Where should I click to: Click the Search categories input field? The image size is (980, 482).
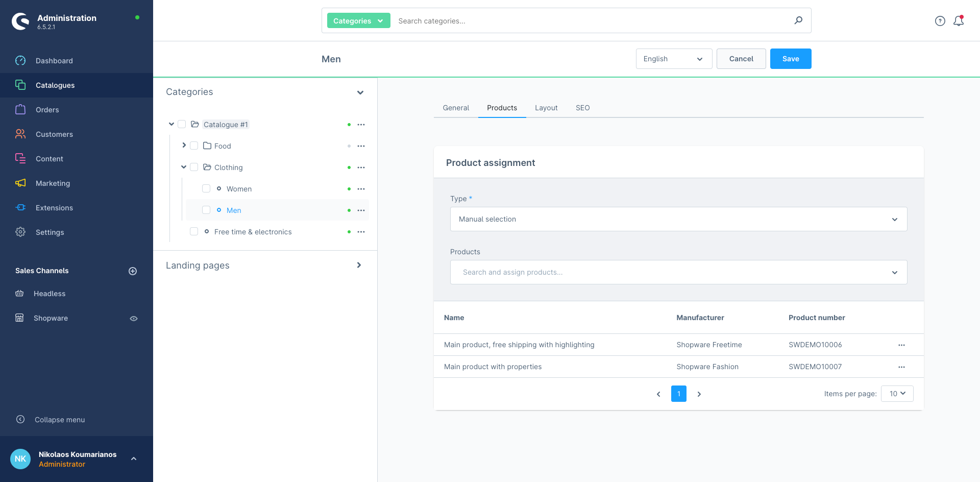click(x=592, y=21)
